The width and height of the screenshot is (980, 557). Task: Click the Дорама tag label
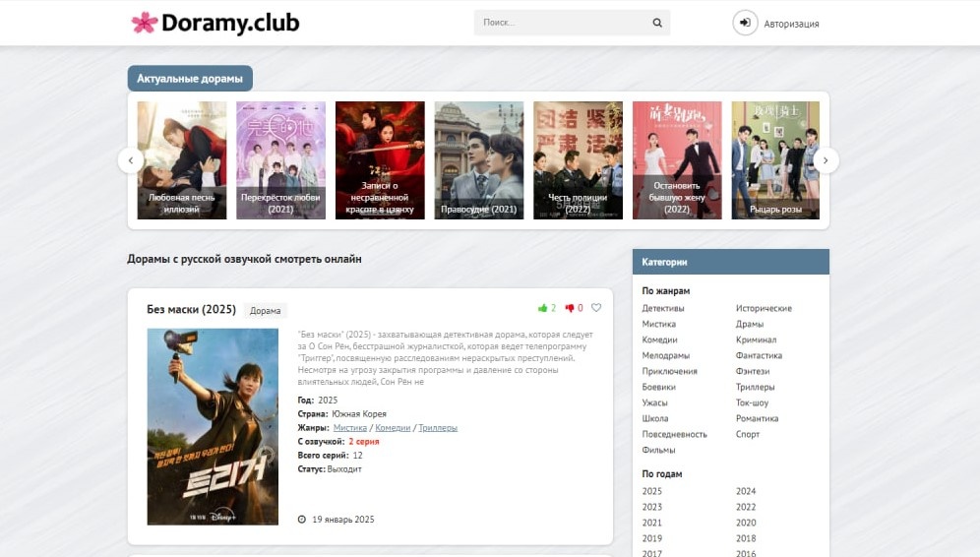(x=265, y=311)
